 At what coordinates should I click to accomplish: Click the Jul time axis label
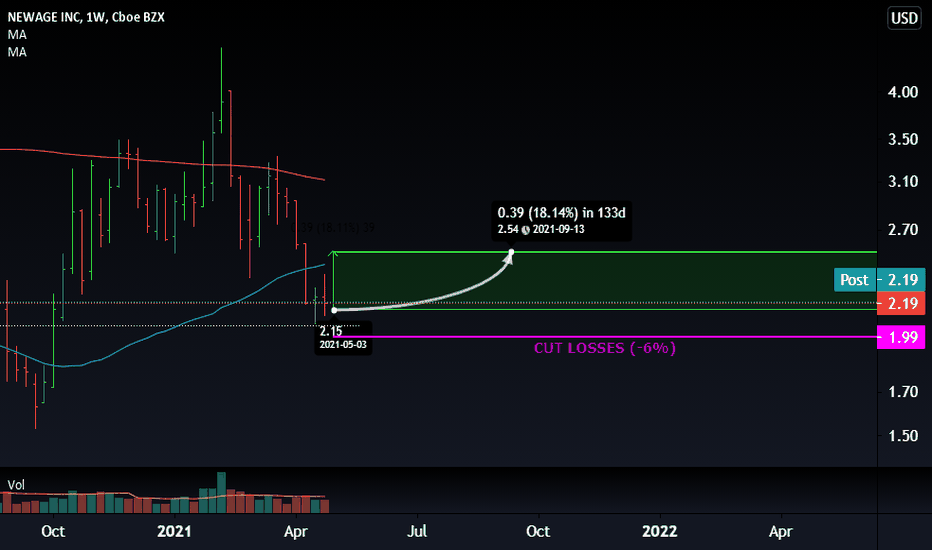417,531
